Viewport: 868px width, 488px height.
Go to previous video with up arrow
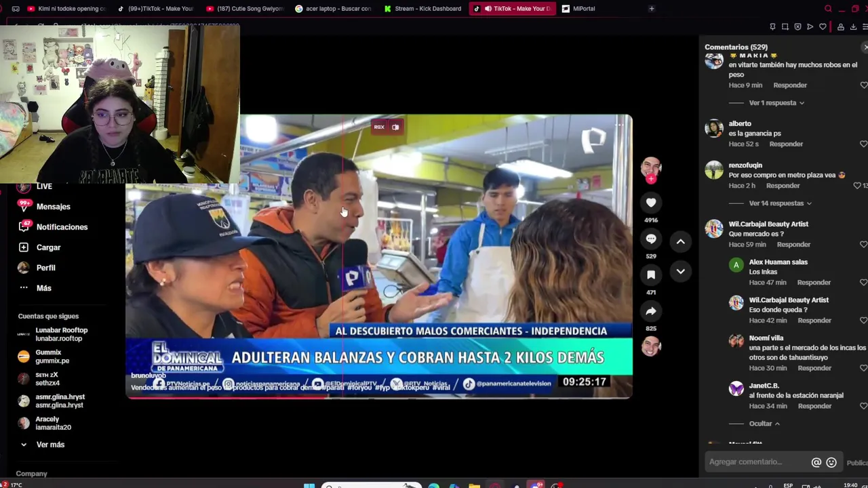[680, 241]
